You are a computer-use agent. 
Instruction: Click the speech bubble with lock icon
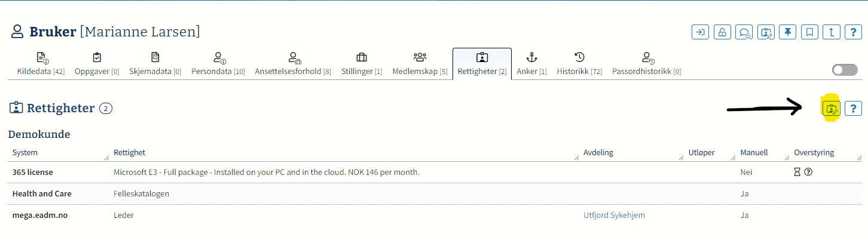point(744,32)
